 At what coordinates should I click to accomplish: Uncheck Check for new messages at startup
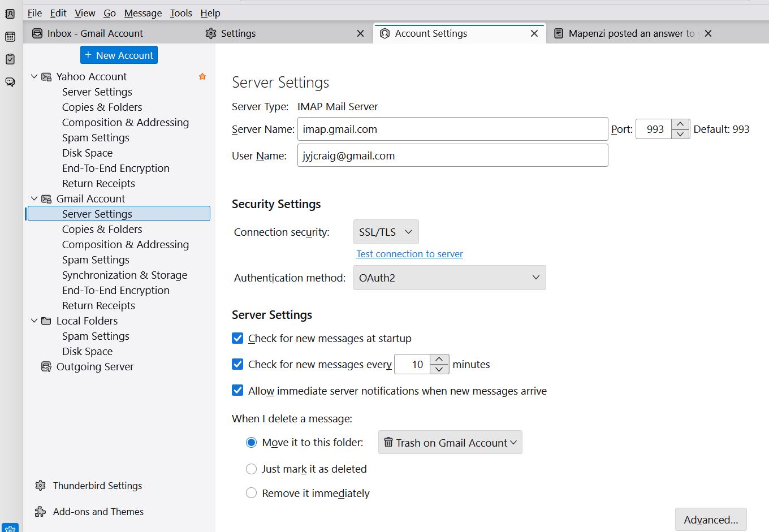click(x=238, y=339)
